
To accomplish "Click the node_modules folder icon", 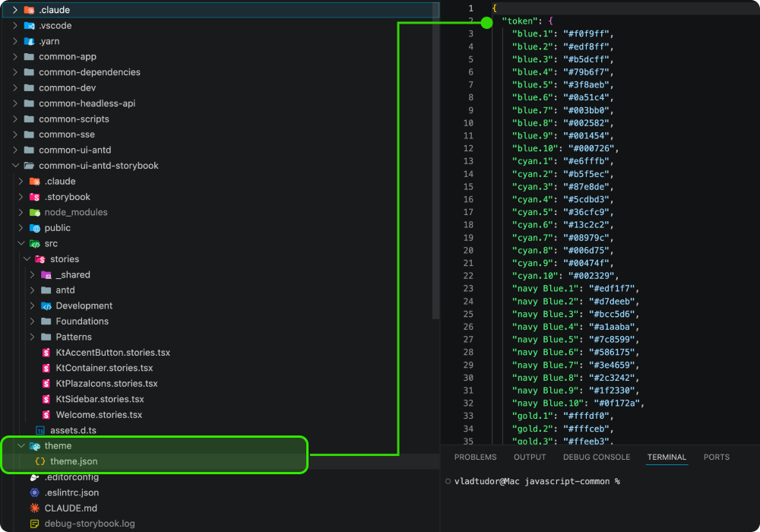I will (x=34, y=212).
